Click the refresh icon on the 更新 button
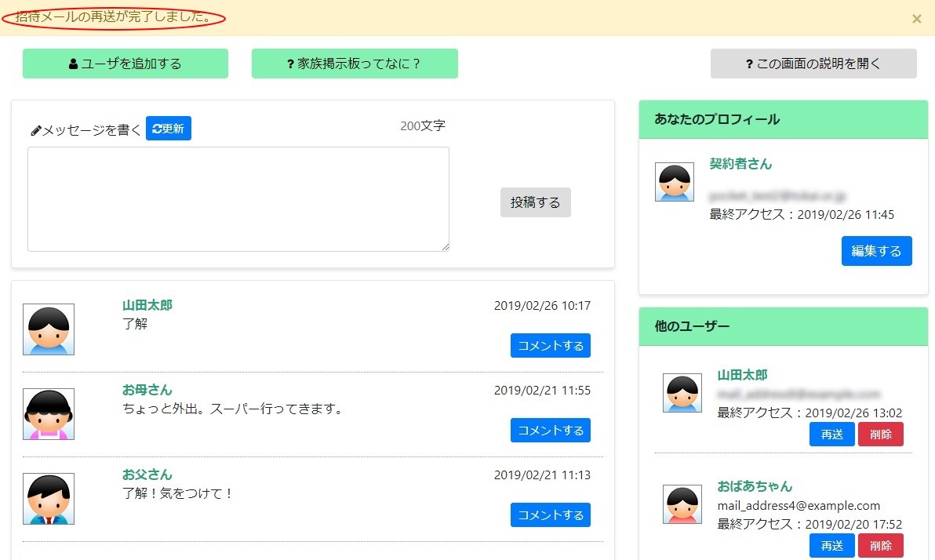Viewport: 935px width, 560px height. pyautogui.click(x=156, y=129)
